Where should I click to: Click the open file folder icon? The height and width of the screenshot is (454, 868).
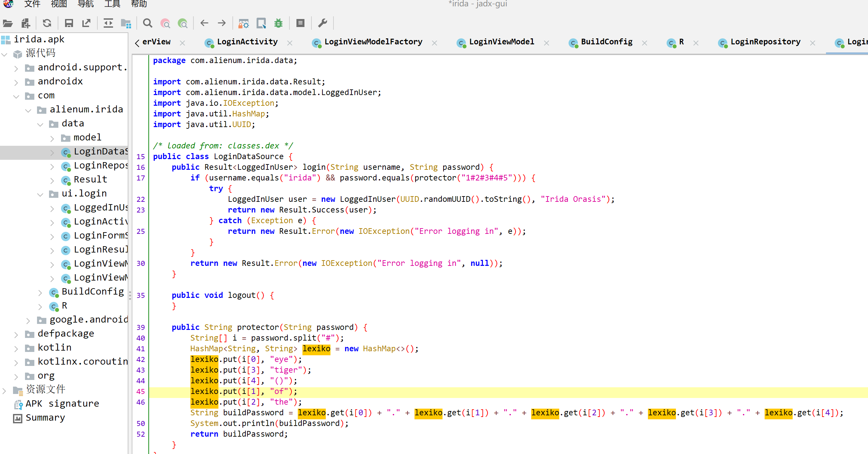[7, 23]
